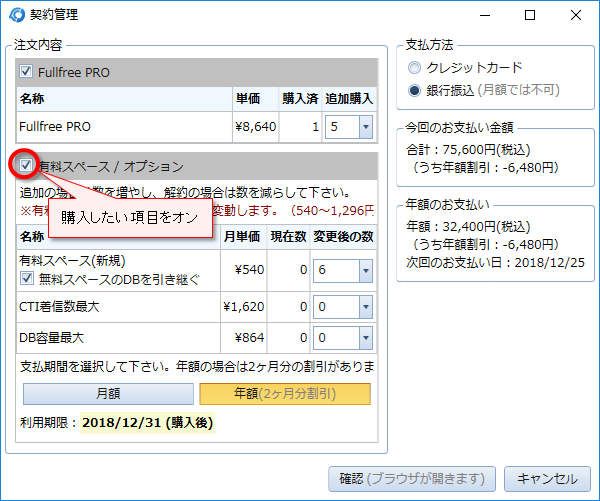This screenshot has height=501, width=600.
Task: Click the DB容量最大 count field showing 0
Action: [x=336, y=338]
